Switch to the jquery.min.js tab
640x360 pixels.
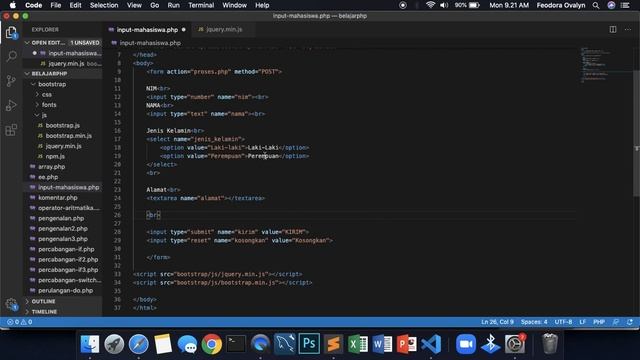[x=223, y=29]
